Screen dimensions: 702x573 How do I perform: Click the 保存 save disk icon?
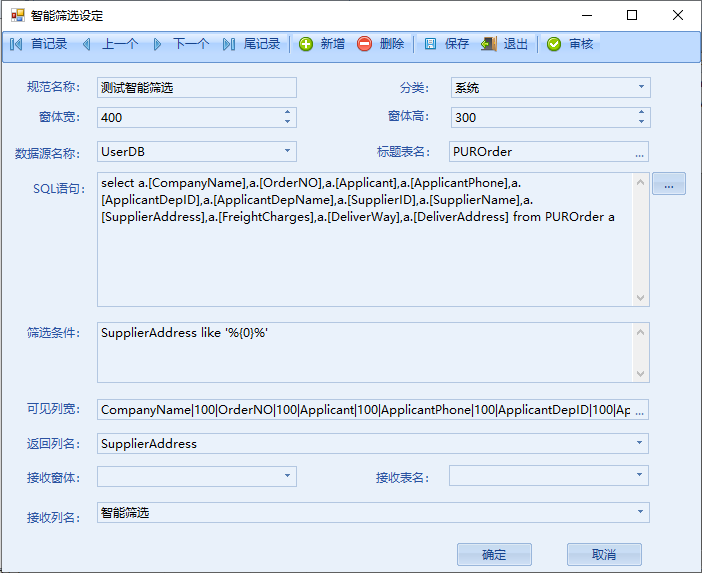click(430, 44)
